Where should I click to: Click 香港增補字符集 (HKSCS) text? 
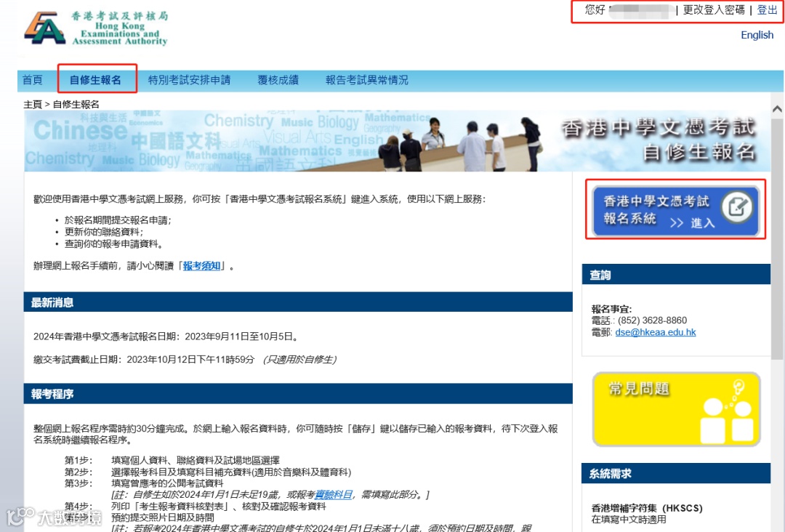(x=647, y=508)
